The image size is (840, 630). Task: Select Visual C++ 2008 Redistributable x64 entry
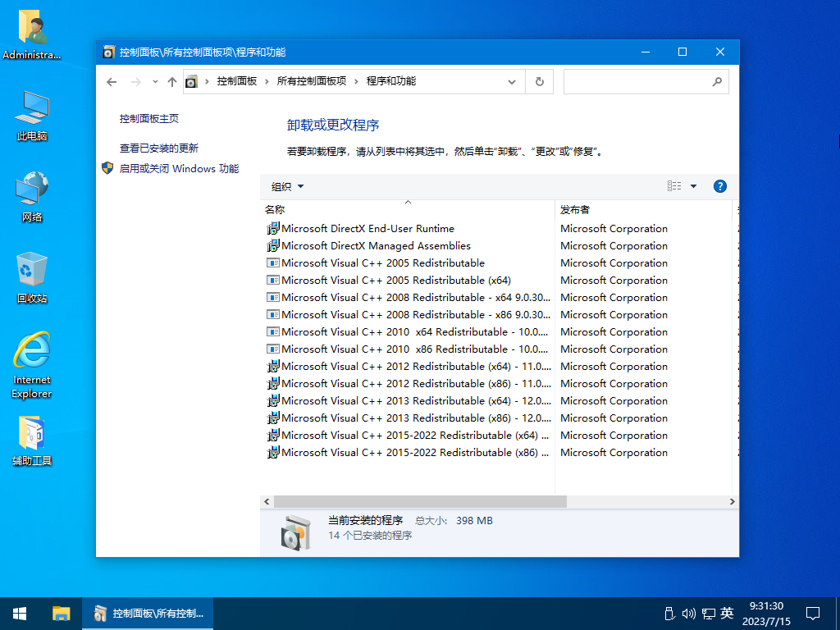[x=407, y=297]
